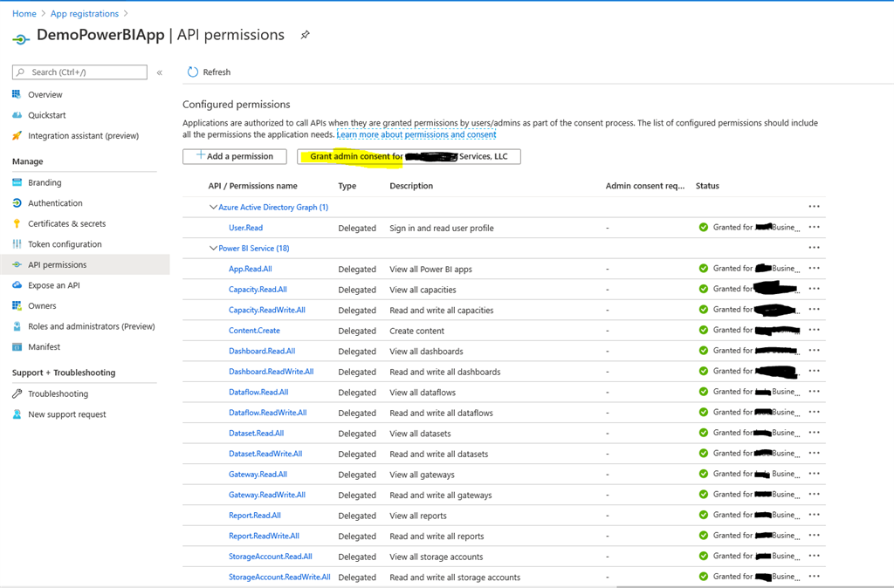This screenshot has width=894, height=588.
Task: Open ellipsis menu for the User.Read row
Action: [x=815, y=227]
